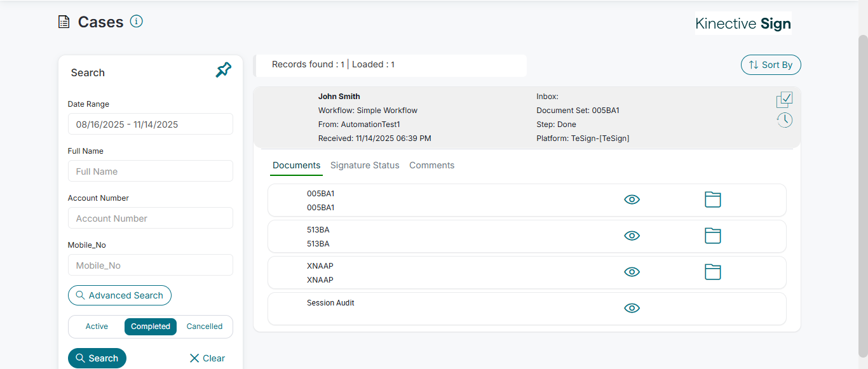Click the Kinective Sign logo

[x=743, y=24]
